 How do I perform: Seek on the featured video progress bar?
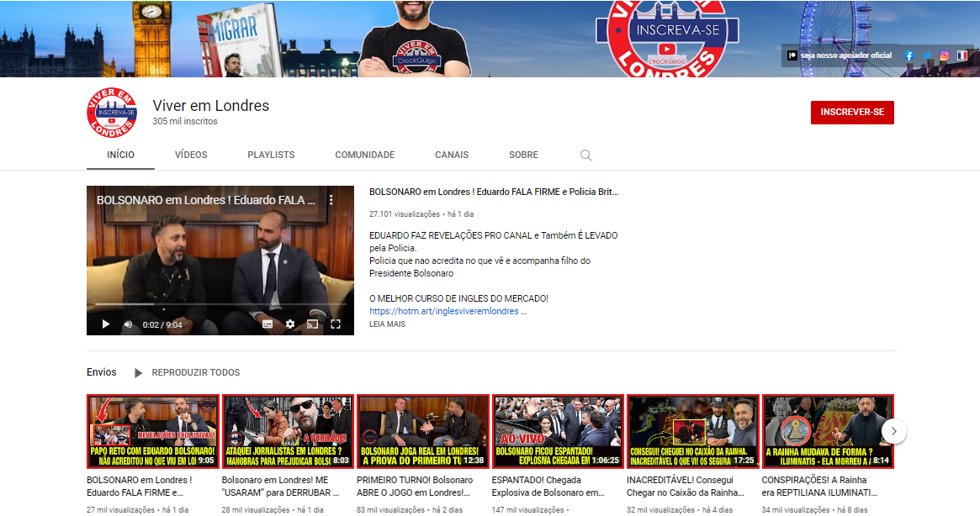(220, 304)
